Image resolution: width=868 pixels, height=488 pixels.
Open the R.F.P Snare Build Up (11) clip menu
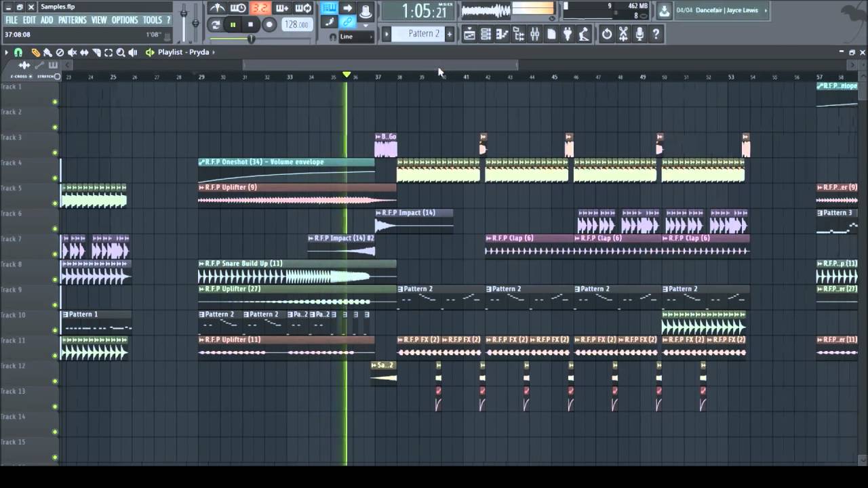pos(201,263)
